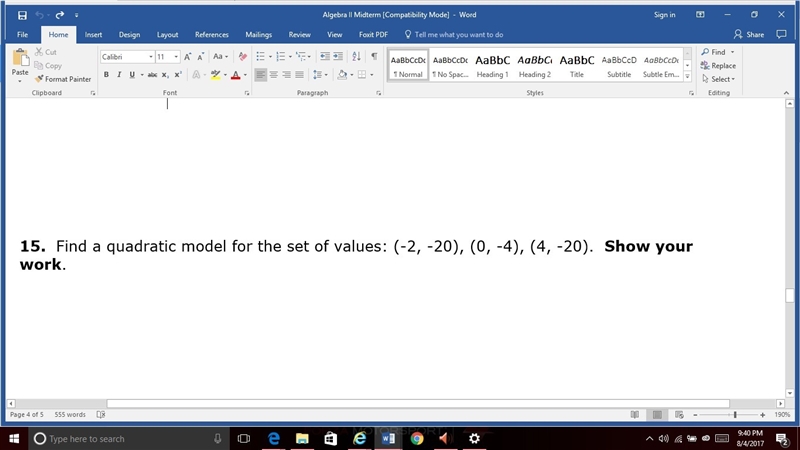
Task: Clear all formatting icon
Action: (x=243, y=57)
